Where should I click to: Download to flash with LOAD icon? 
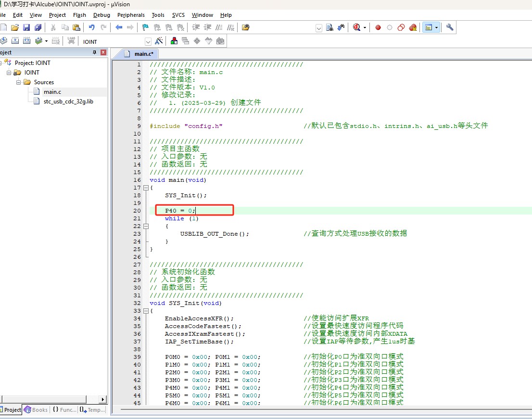click(71, 41)
